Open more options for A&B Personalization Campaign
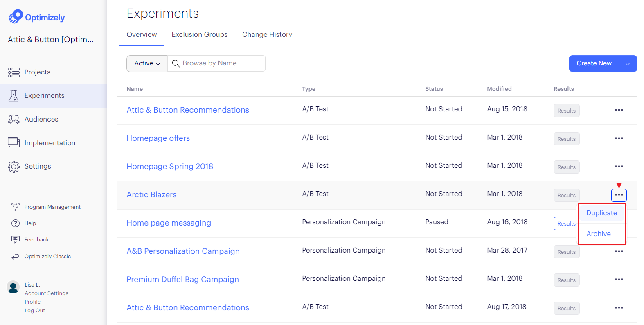The height and width of the screenshot is (325, 644). click(619, 251)
